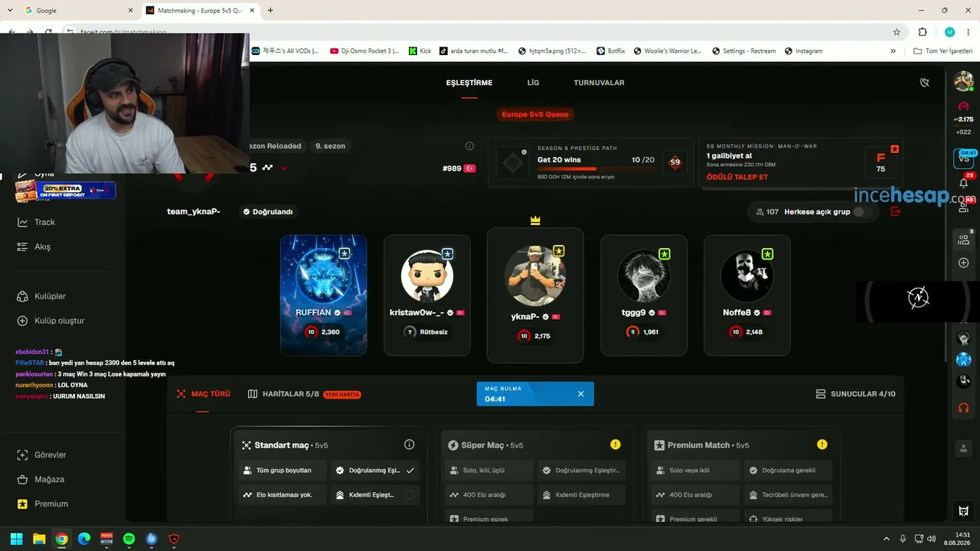
Task: Open user avatar at top of right rail
Action: [x=964, y=80]
